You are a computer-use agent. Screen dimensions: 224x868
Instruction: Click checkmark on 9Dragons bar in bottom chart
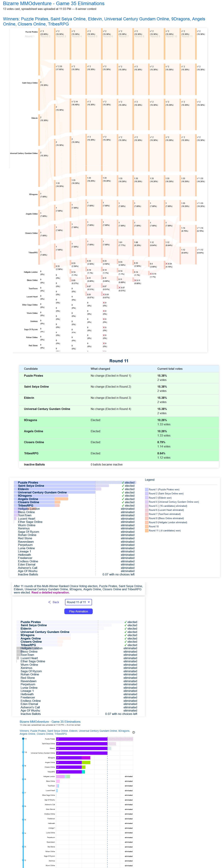click(x=58, y=758)
